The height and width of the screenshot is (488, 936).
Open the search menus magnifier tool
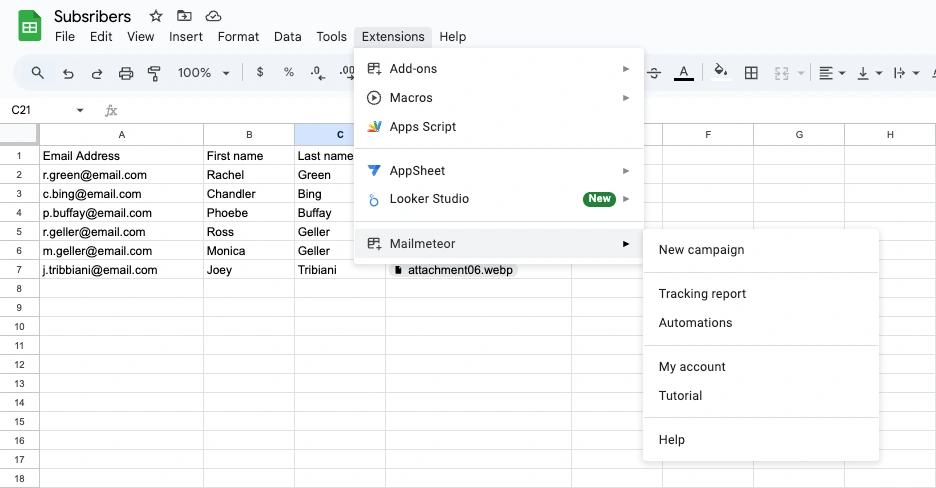(38, 73)
